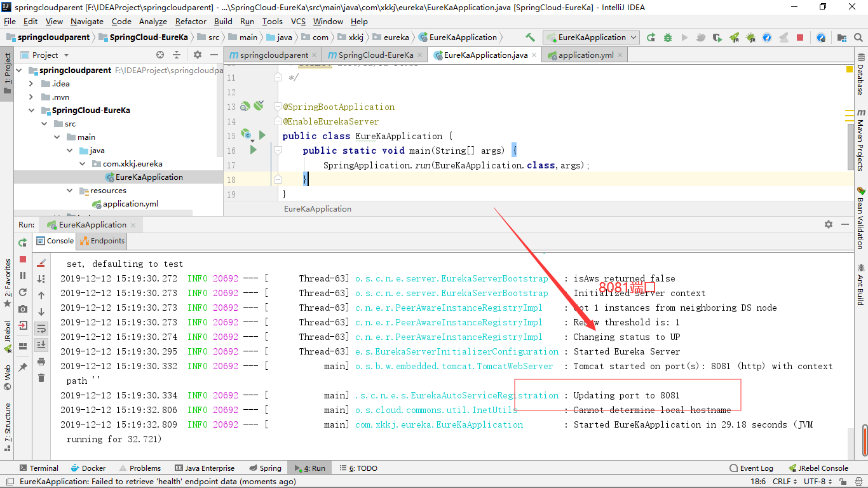Click the Down the Stack Trace arrow
The height and width of the screenshot is (488, 868).
click(x=41, y=312)
